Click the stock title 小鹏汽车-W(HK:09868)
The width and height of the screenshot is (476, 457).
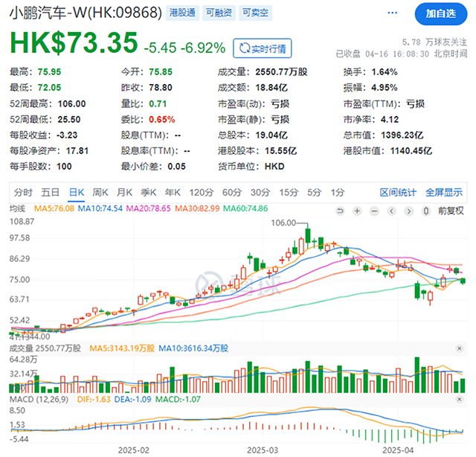[86, 13]
